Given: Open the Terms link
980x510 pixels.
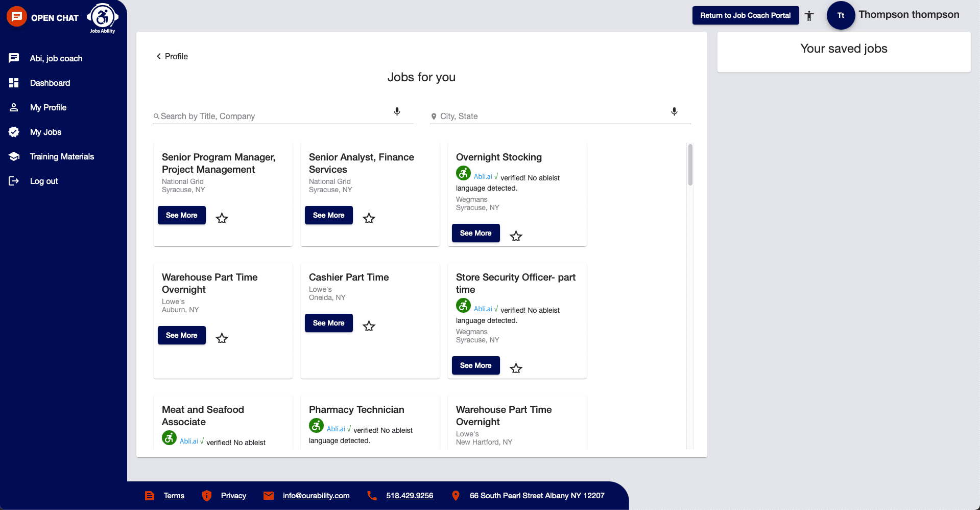Looking at the screenshot, I should (x=174, y=496).
